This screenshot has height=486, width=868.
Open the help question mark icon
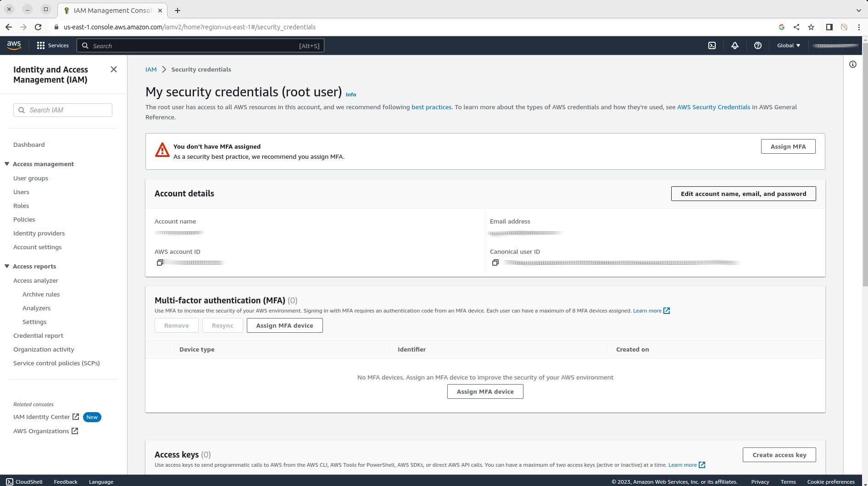758,45
